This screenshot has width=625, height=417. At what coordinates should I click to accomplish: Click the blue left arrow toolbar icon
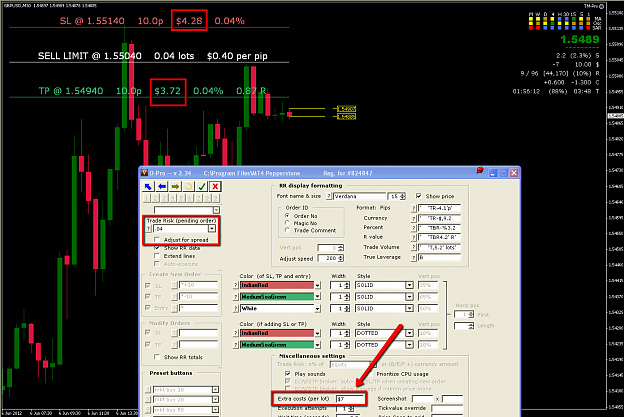click(x=162, y=186)
